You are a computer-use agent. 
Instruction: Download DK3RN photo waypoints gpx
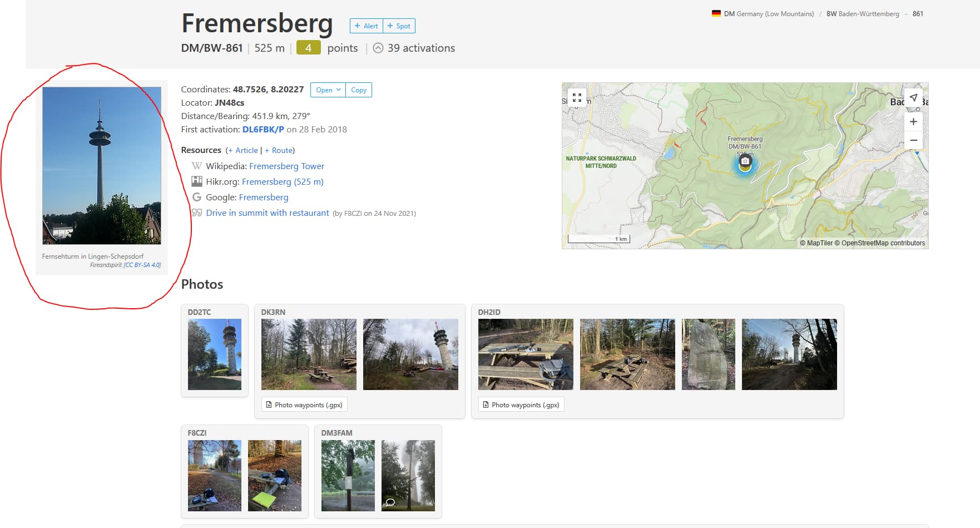pyautogui.click(x=304, y=404)
